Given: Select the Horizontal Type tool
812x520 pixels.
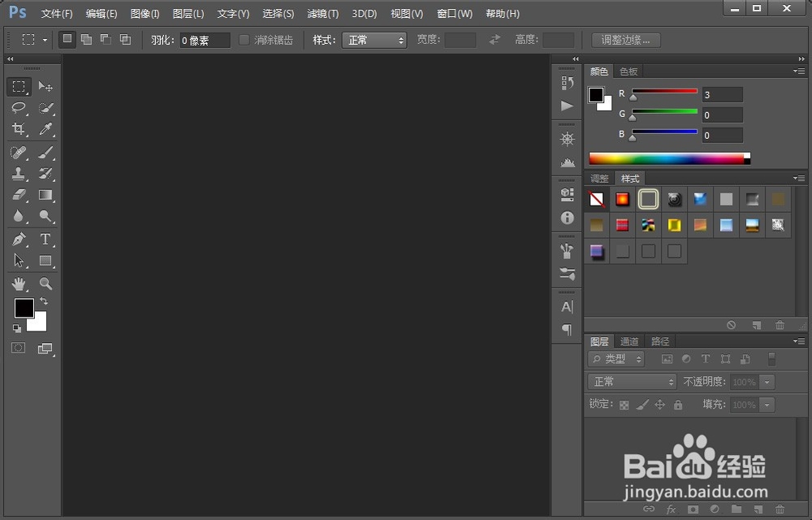Looking at the screenshot, I should 45,240.
